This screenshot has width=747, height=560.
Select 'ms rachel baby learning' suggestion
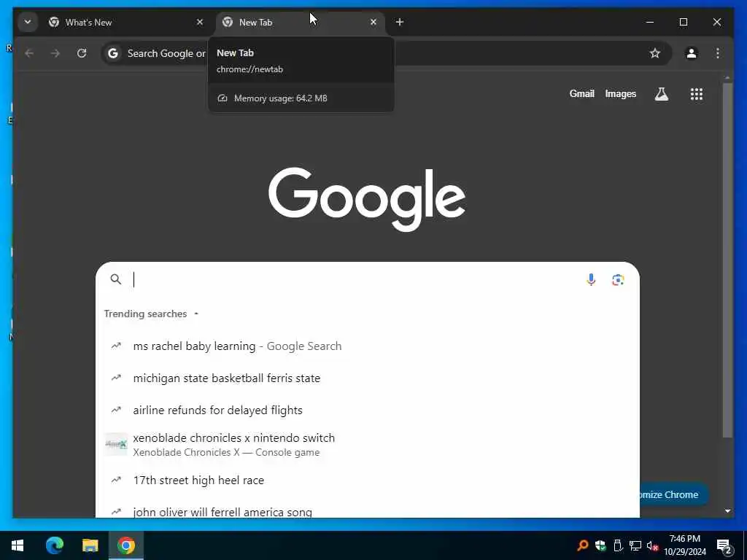368,346
